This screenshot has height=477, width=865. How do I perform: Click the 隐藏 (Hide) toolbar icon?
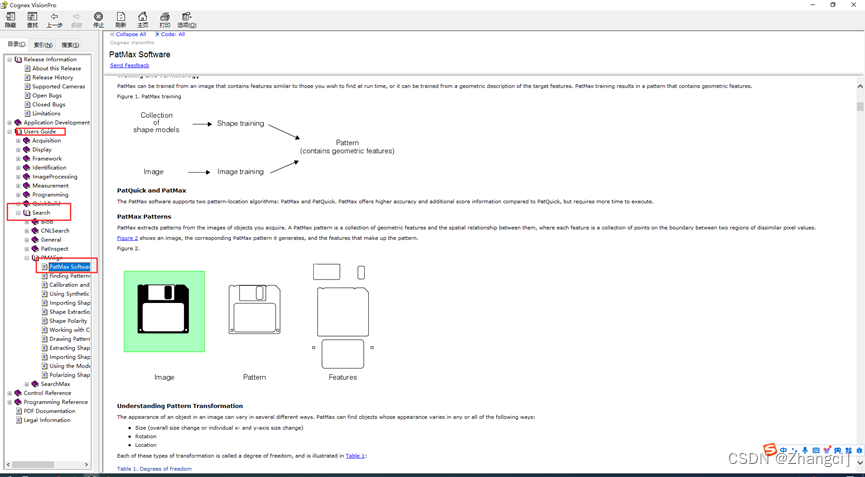10,20
